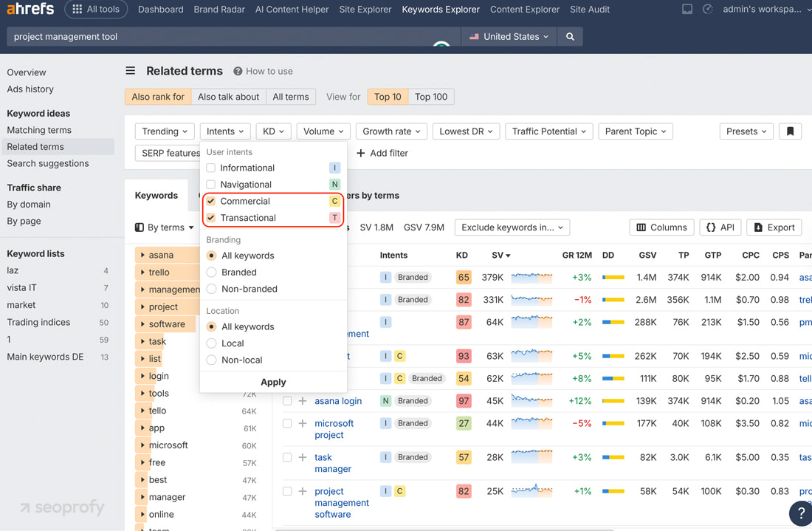The width and height of the screenshot is (812, 531).
Task: Click the help question mark bubble
Action: (x=800, y=513)
